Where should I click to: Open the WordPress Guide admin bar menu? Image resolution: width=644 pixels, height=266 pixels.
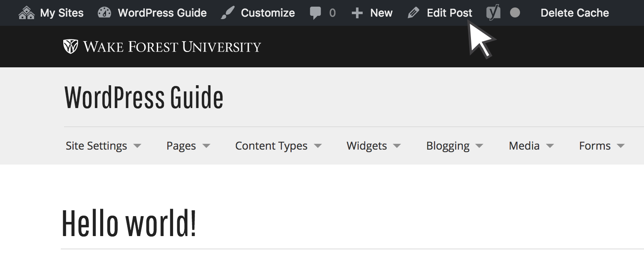click(162, 13)
